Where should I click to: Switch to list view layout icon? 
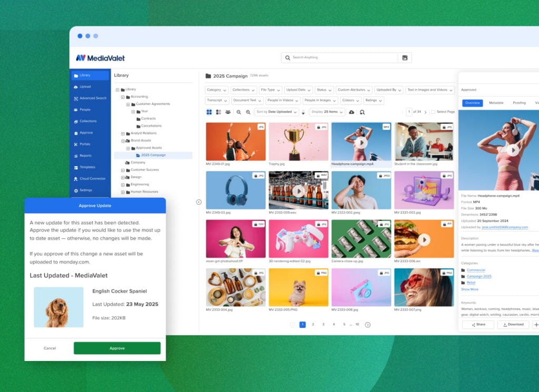(x=217, y=112)
